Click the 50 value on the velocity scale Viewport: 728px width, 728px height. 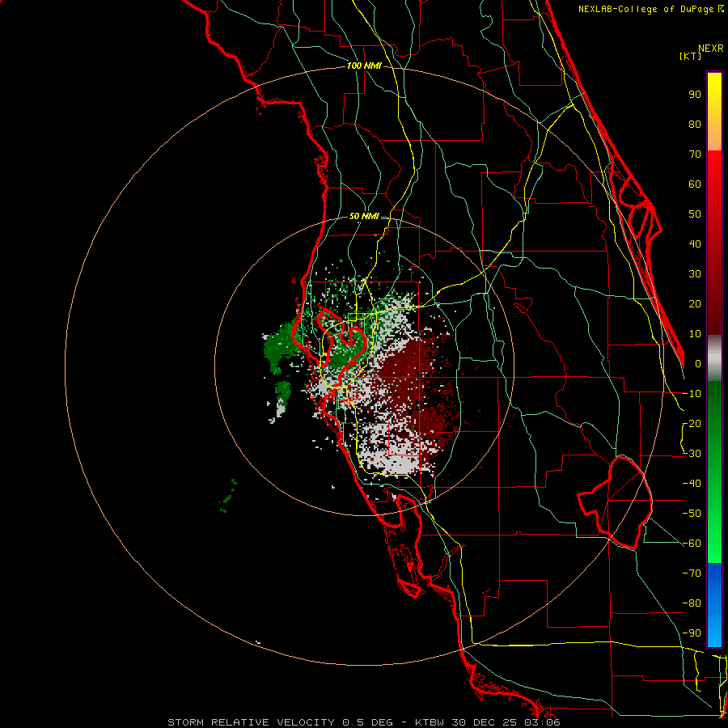click(695, 214)
